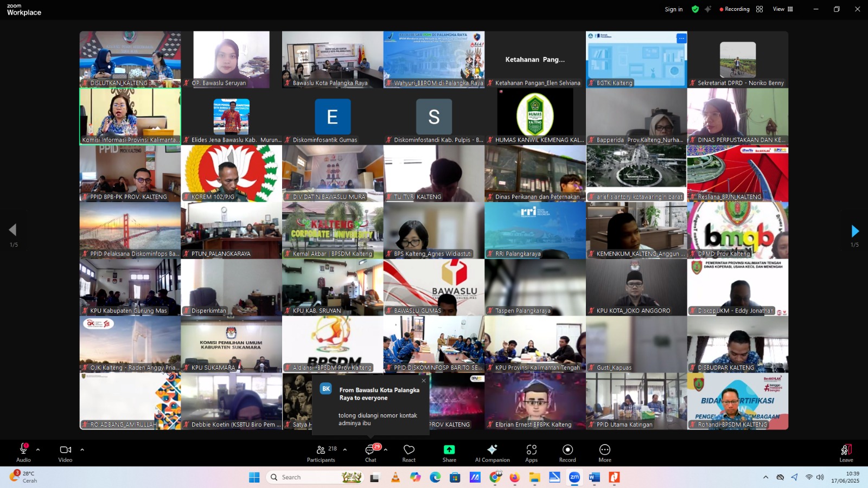Expand participants options arrow

[344, 450]
